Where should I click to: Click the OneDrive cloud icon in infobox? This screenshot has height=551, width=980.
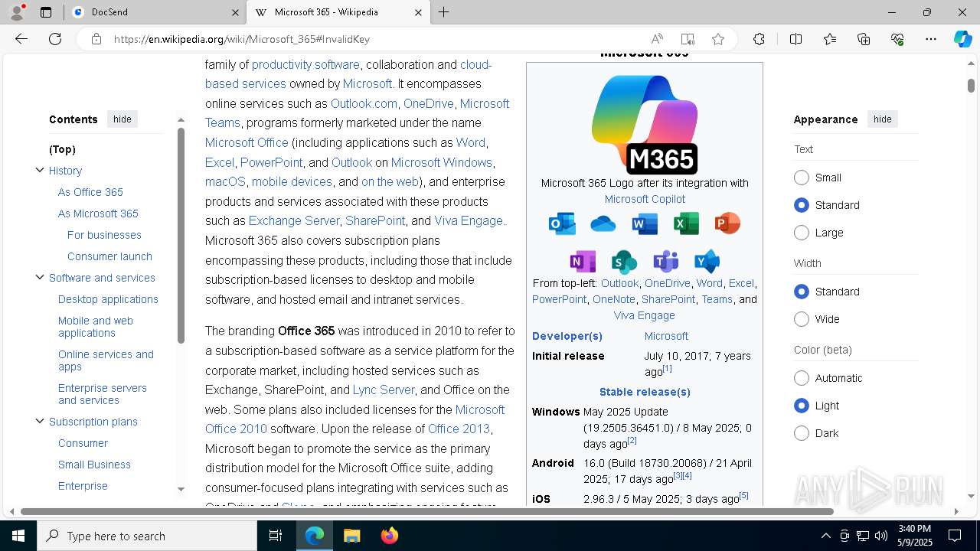tap(603, 223)
